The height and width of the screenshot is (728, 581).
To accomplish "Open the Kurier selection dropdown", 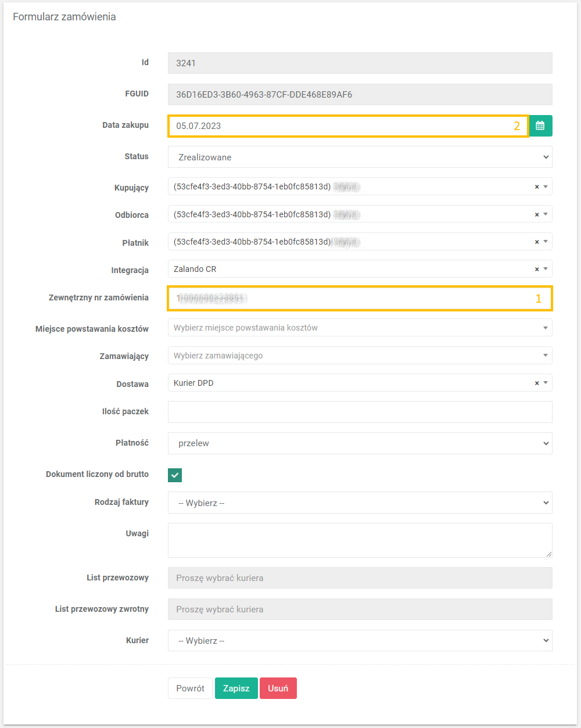I will pos(360,641).
